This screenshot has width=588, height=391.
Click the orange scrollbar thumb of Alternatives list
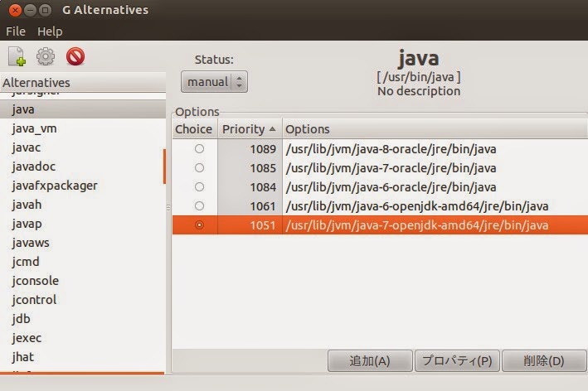point(164,167)
